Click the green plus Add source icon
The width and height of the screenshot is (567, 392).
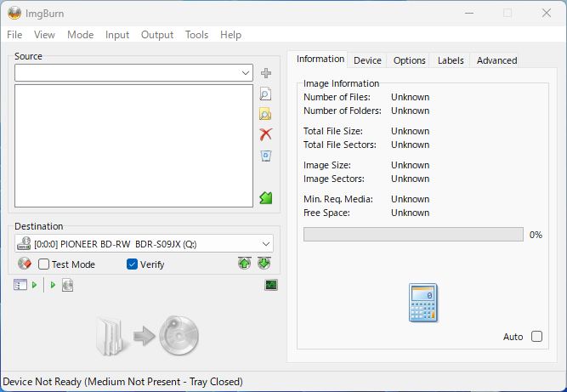tap(266, 73)
